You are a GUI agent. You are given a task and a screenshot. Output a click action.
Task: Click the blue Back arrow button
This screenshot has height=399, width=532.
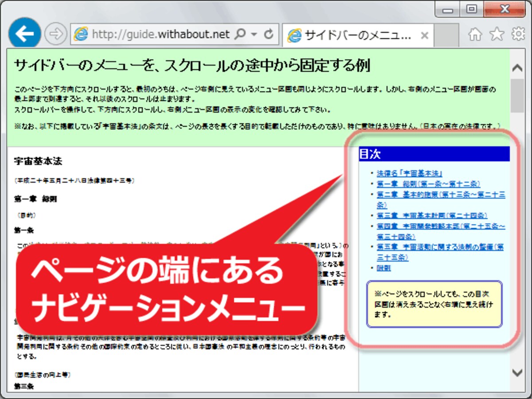[x=25, y=34]
